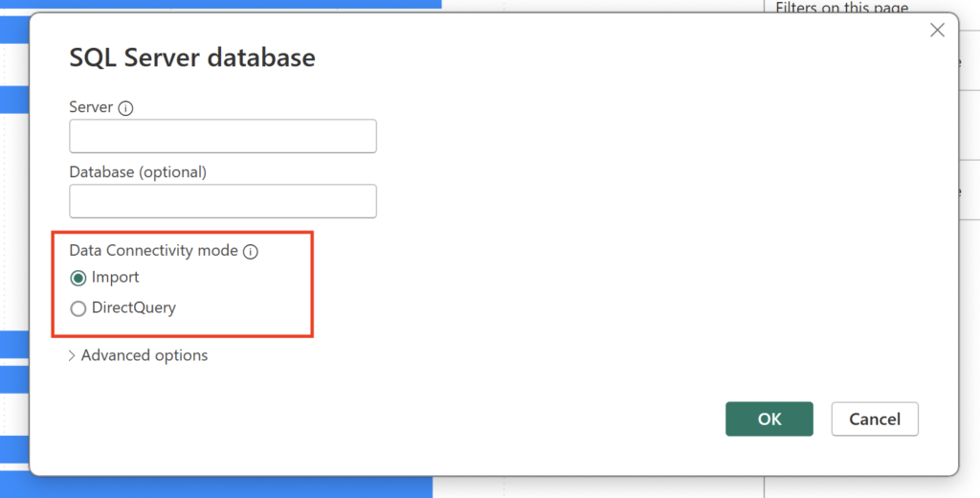This screenshot has width=980, height=498.
Task: Click the Data Connectivity mode info icon
Action: tap(251, 252)
